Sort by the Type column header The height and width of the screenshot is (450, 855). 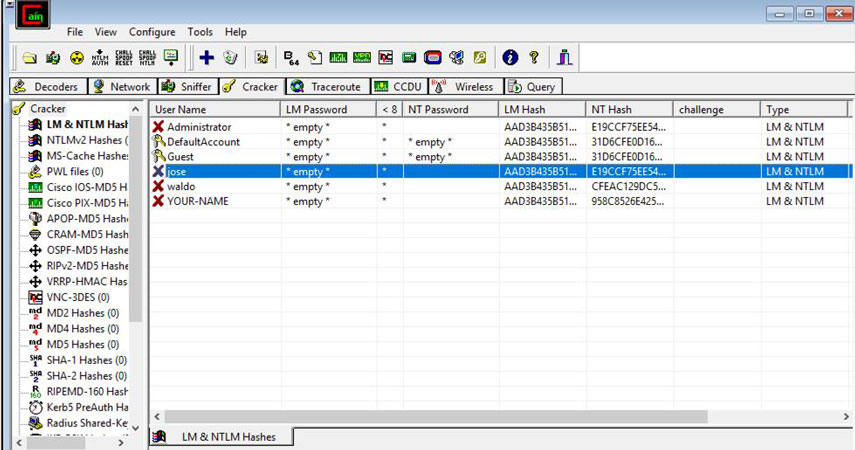[x=804, y=109]
